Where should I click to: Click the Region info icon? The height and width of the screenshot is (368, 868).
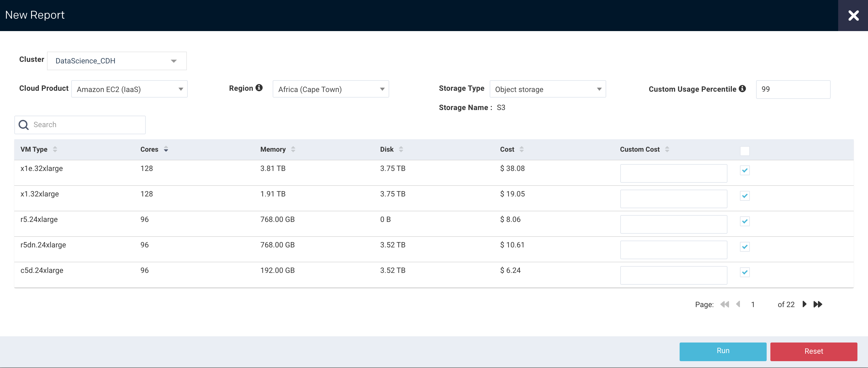click(x=259, y=88)
